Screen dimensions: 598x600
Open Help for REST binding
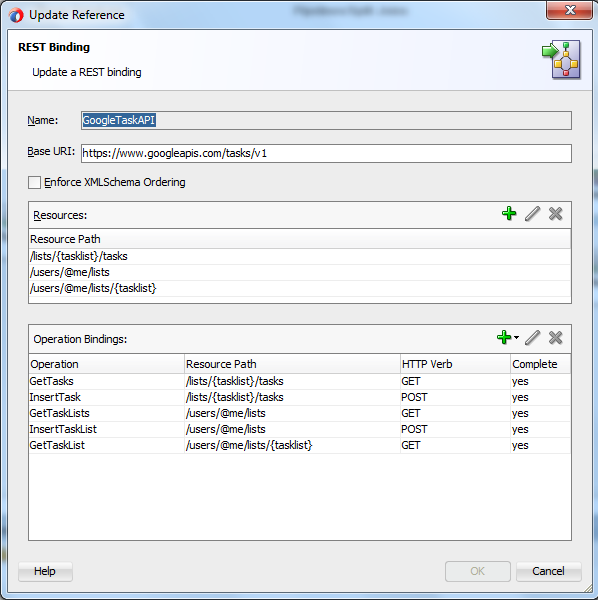click(x=45, y=571)
